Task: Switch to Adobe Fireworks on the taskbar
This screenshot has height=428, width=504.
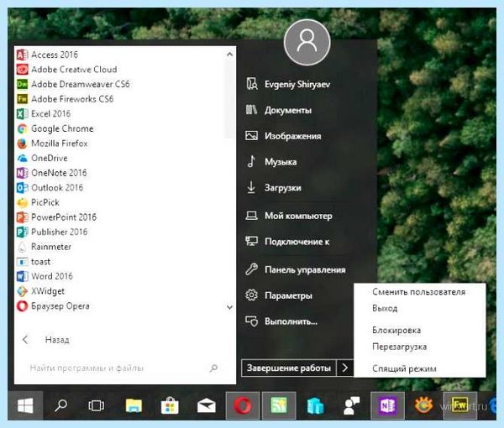Action: coord(459,405)
